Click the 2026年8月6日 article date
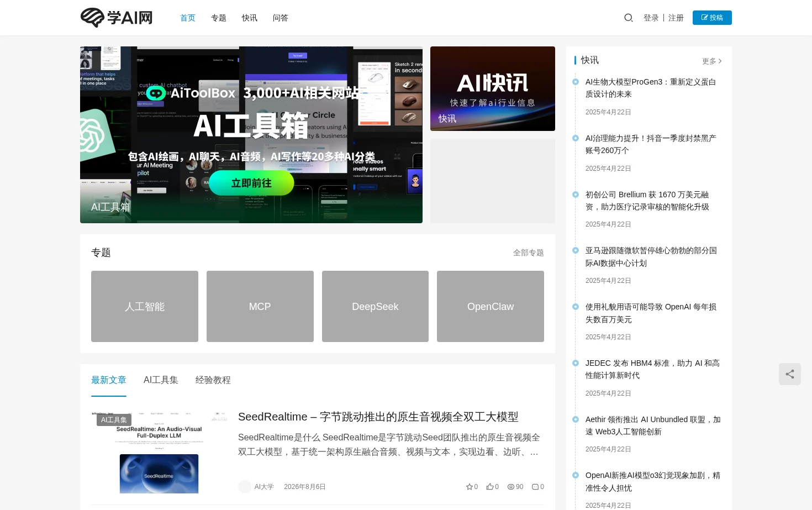 305,487
